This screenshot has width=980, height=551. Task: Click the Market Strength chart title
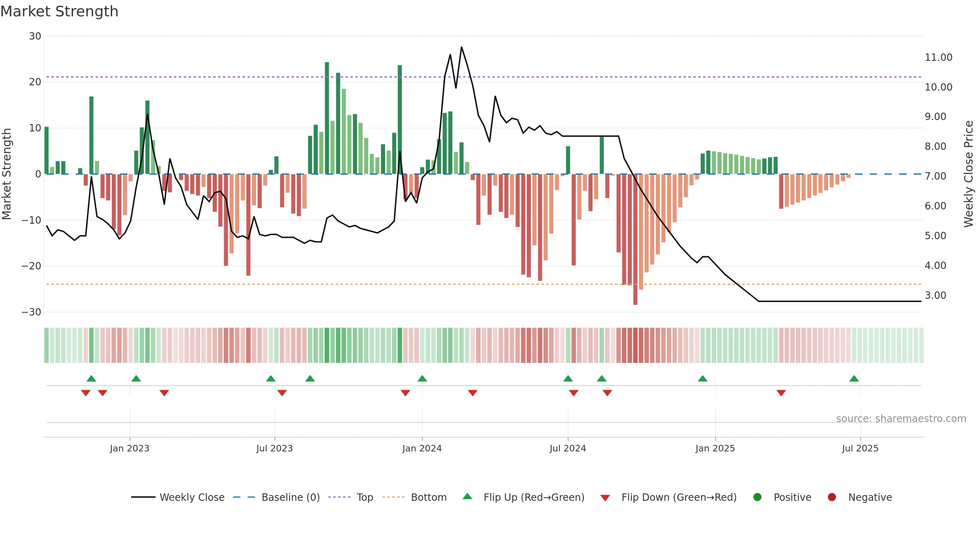pos(59,11)
